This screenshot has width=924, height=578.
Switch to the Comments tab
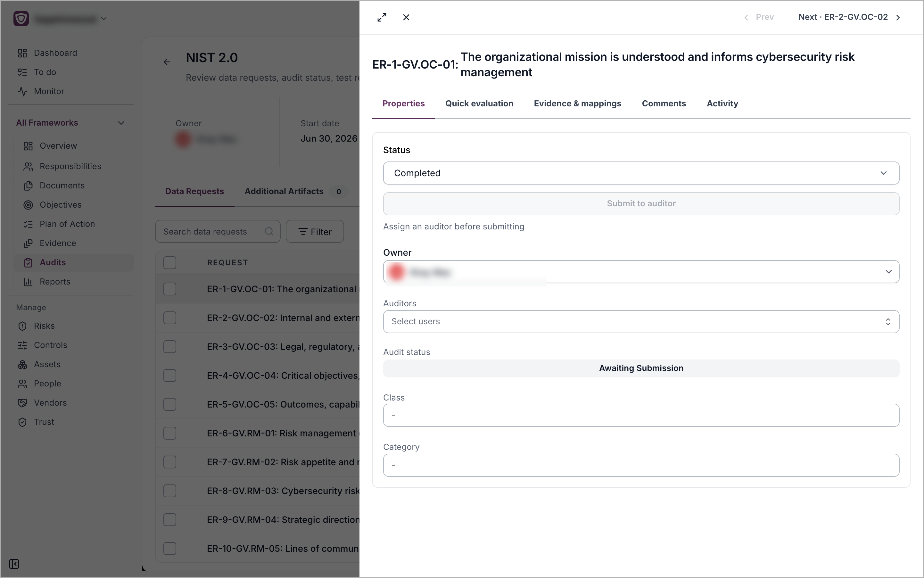pyautogui.click(x=664, y=103)
